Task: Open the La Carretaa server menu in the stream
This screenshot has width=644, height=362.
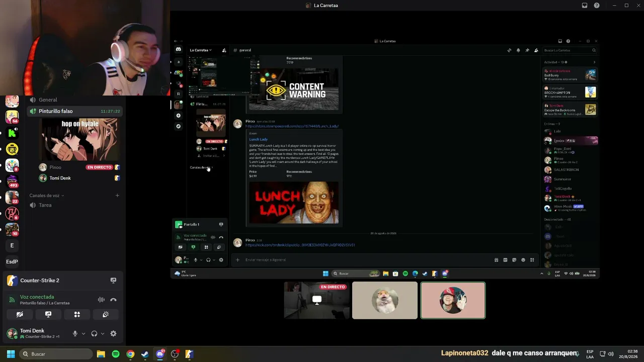Action: [201, 50]
